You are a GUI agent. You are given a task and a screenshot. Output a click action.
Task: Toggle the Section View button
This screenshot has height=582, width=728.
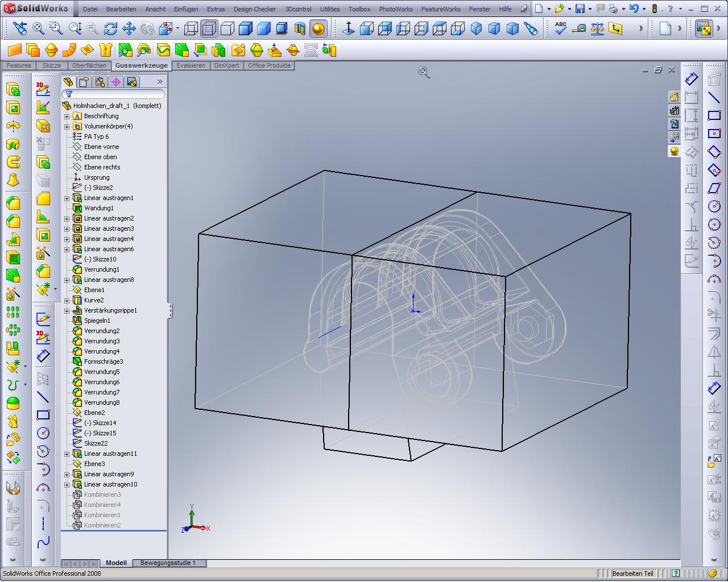click(x=300, y=28)
